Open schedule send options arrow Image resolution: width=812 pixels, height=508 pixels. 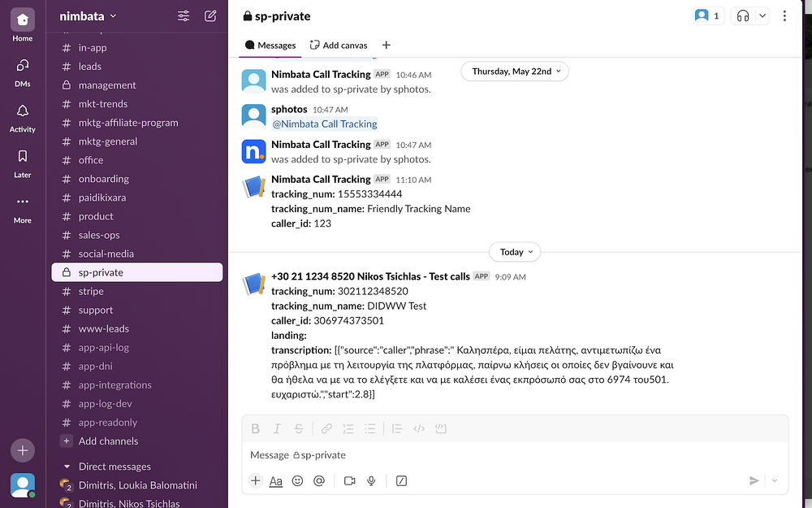(x=775, y=481)
